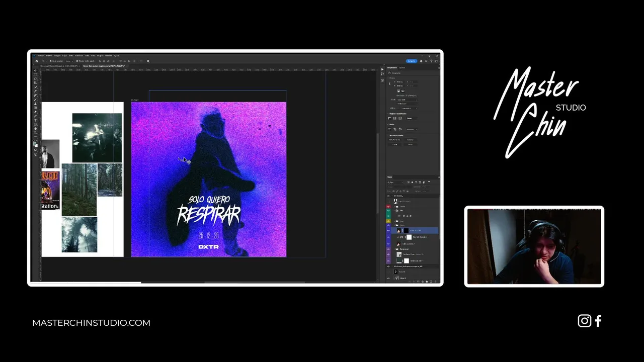Select the Zoom tool in the toolbox

(x=35, y=133)
